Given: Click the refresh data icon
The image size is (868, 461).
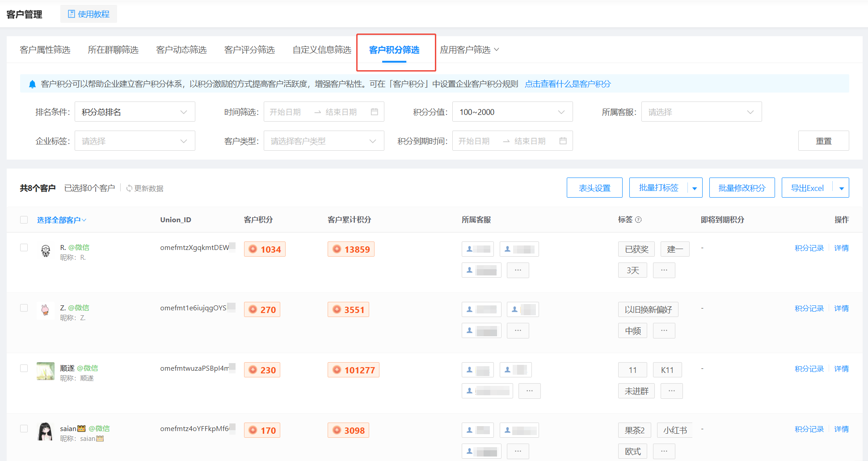Looking at the screenshot, I should [129, 189].
